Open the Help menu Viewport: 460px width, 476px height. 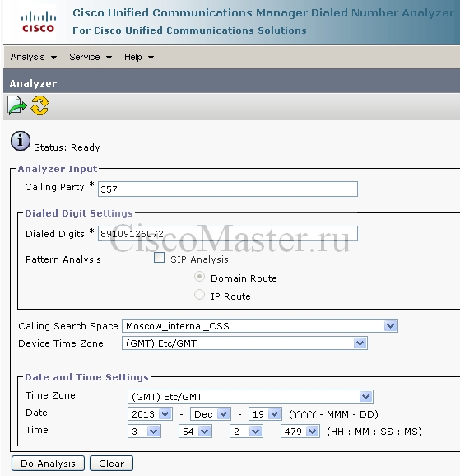(x=139, y=57)
